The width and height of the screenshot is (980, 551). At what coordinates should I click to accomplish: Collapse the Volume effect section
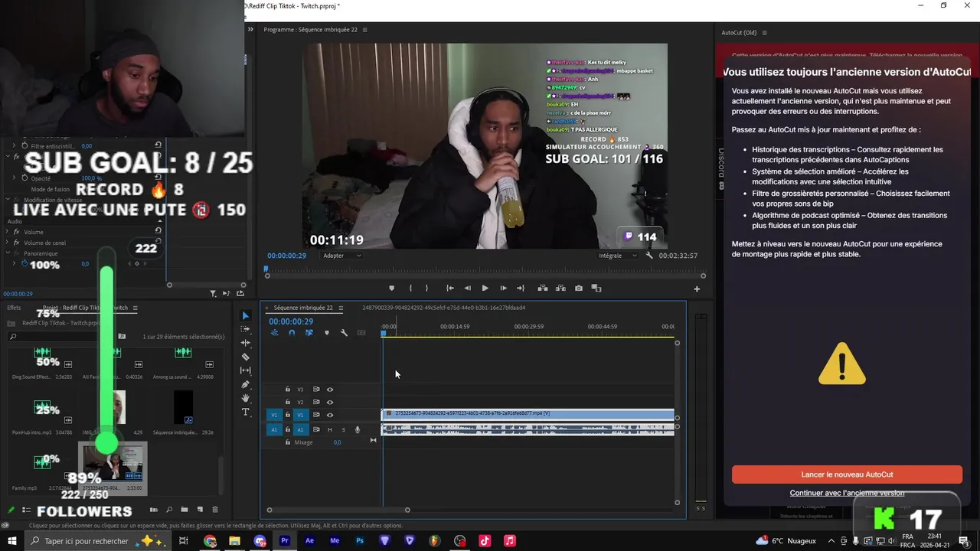tap(8, 232)
